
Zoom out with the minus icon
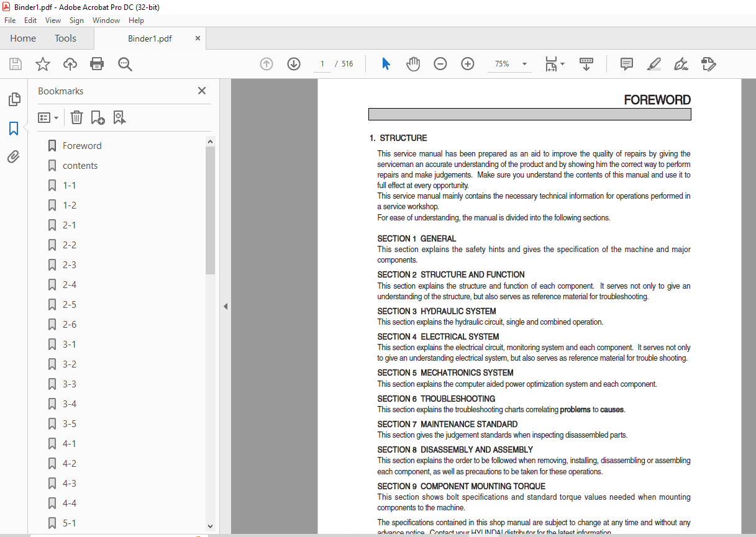(x=440, y=64)
